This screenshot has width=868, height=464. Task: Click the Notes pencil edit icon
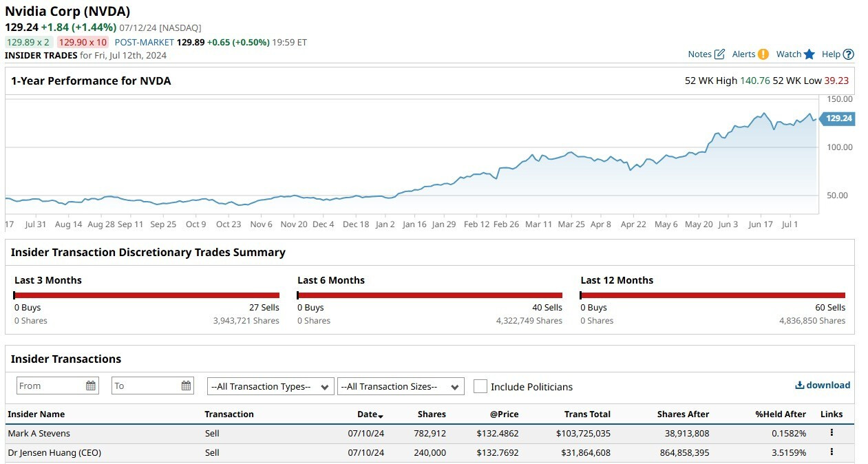(719, 54)
